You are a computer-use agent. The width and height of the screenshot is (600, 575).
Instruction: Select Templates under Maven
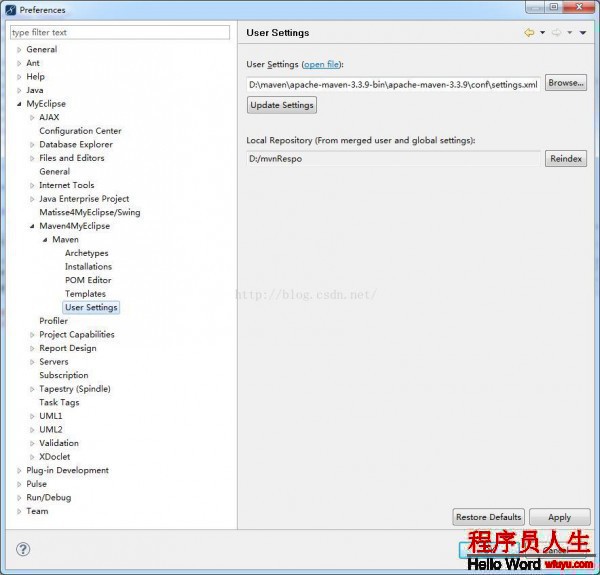85,294
